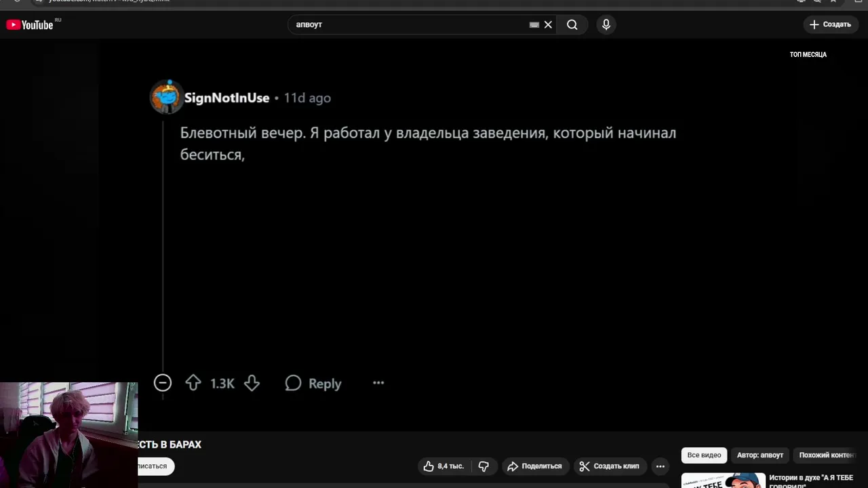Open the on-screen keyboard in search bar
868x488 pixels.
534,25
